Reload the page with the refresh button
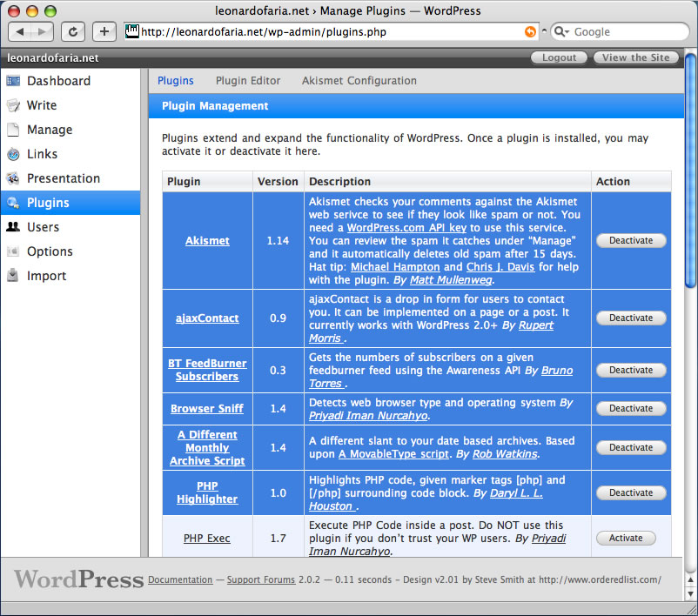 [x=72, y=31]
